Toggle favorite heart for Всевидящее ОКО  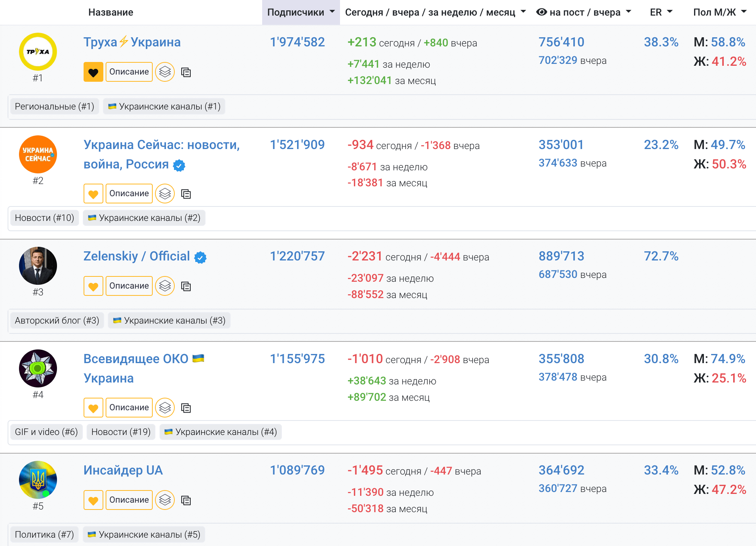pos(93,408)
